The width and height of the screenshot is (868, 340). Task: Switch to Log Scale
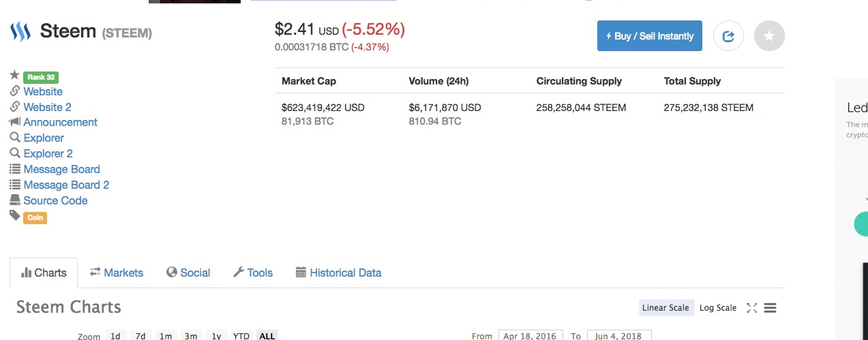click(x=718, y=308)
